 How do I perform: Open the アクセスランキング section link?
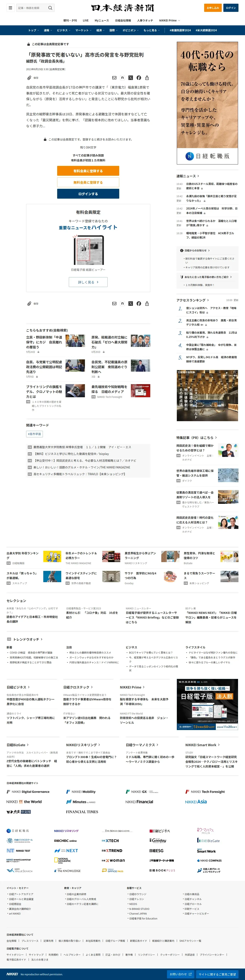[x=193, y=300]
